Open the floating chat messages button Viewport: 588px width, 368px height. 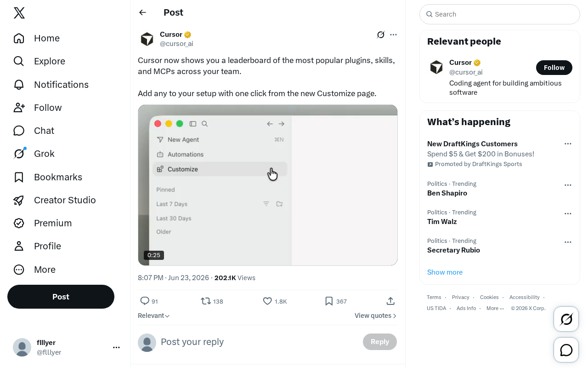566,350
